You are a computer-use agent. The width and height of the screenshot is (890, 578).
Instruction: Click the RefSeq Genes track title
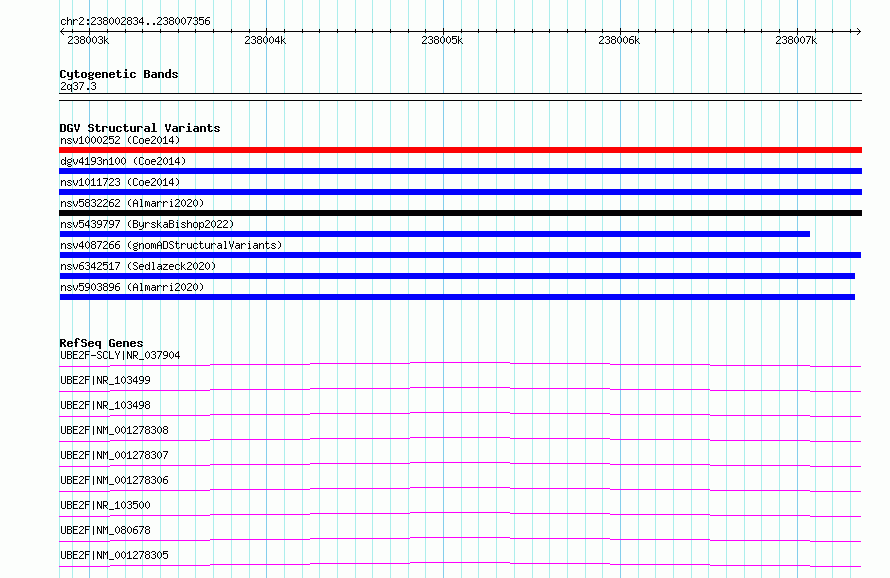(x=101, y=344)
